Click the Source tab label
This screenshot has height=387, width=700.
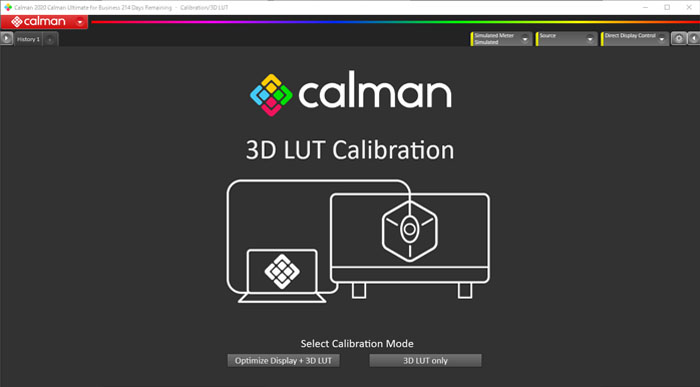tap(548, 36)
